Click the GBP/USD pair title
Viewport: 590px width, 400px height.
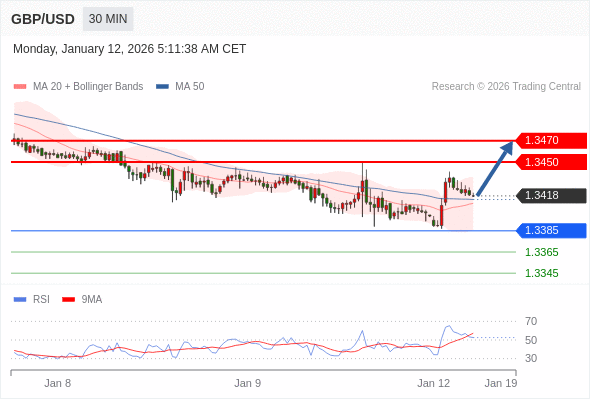point(43,19)
